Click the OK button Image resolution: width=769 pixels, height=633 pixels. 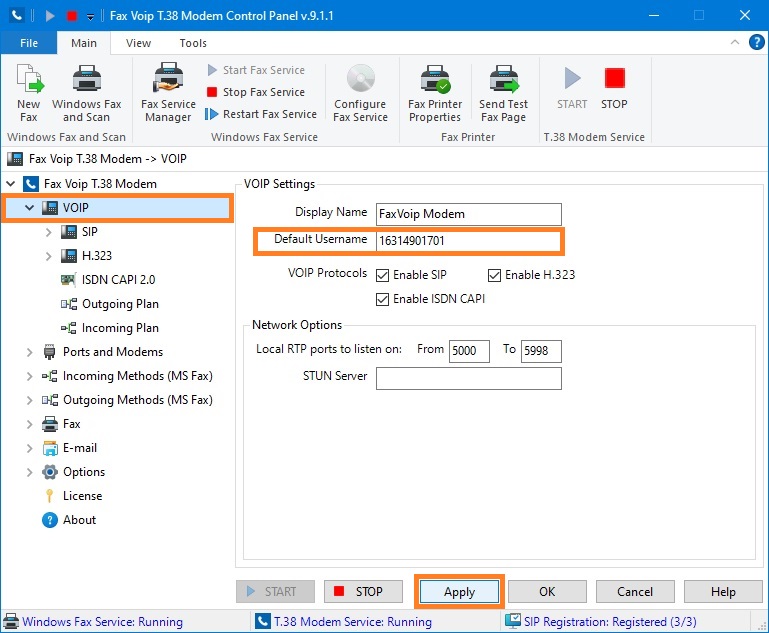point(547,592)
